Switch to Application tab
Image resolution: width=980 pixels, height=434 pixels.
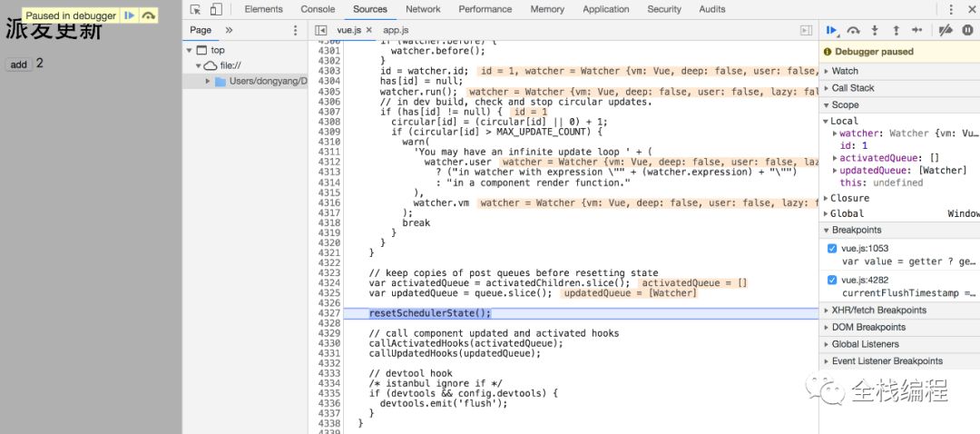coord(605,9)
